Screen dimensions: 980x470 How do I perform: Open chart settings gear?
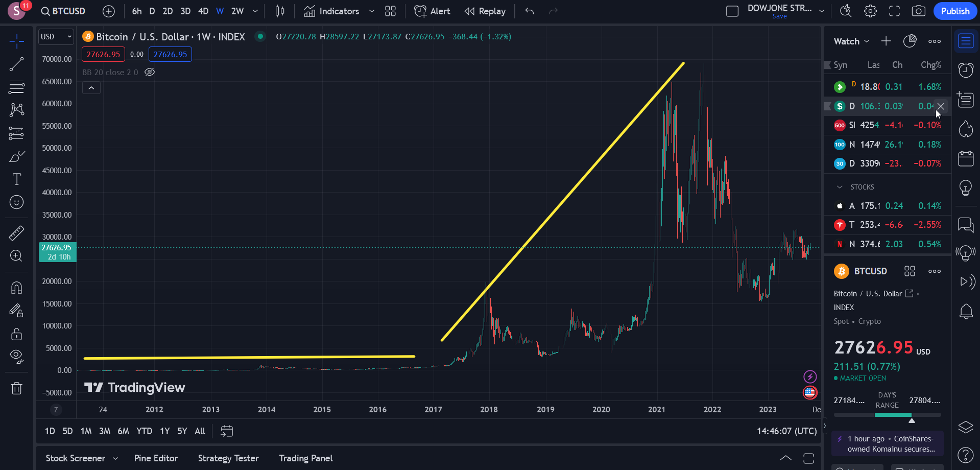point(870,11)
